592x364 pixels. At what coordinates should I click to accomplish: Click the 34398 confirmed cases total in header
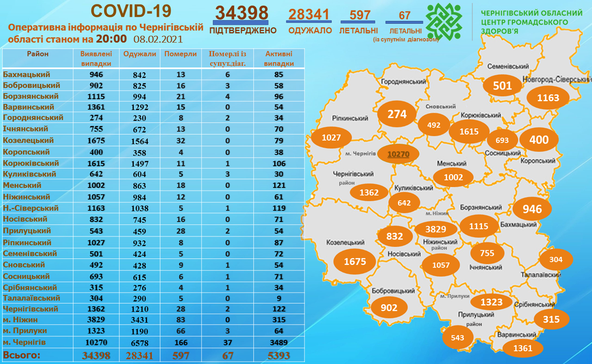pyautogui.click(x=241, y=13)
